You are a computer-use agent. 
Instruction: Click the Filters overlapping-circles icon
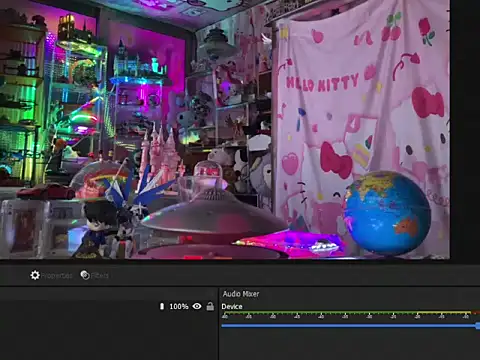click(85, 275)
